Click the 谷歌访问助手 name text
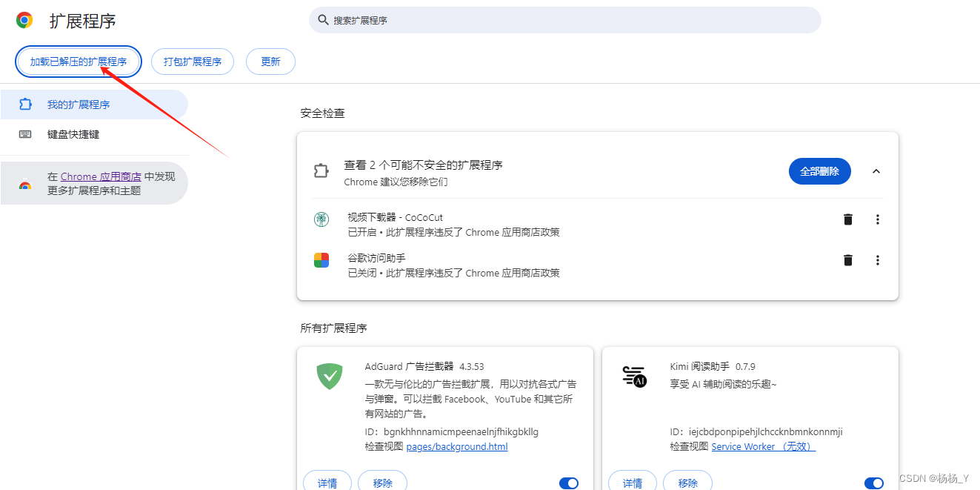Image resolution: width=980 pixels, height=490 pixels. coord(377,258)
